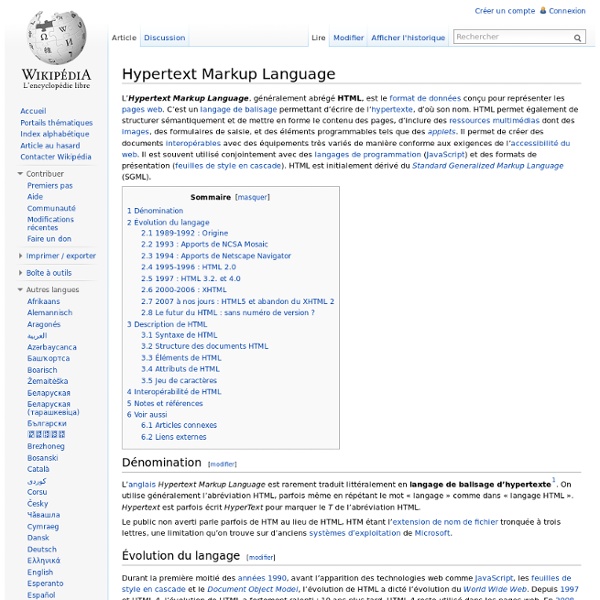Click the Wikipedia globe logo
This screenshot has height=600, width=600.
point(56,37)
